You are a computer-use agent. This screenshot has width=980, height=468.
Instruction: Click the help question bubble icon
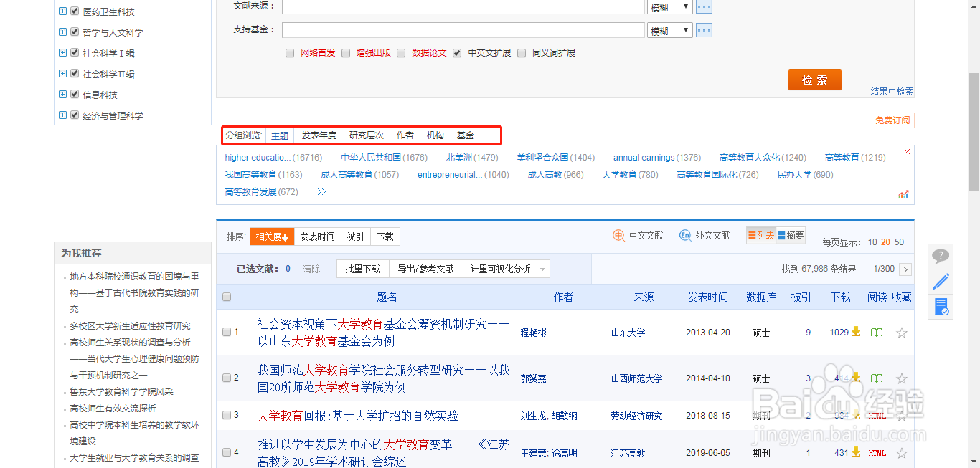point(941,256)
